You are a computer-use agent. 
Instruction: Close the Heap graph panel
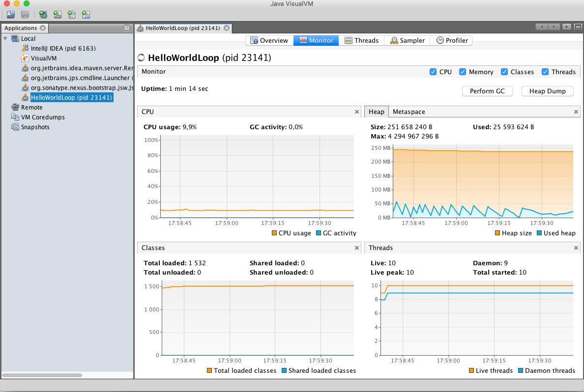point(576,112)
